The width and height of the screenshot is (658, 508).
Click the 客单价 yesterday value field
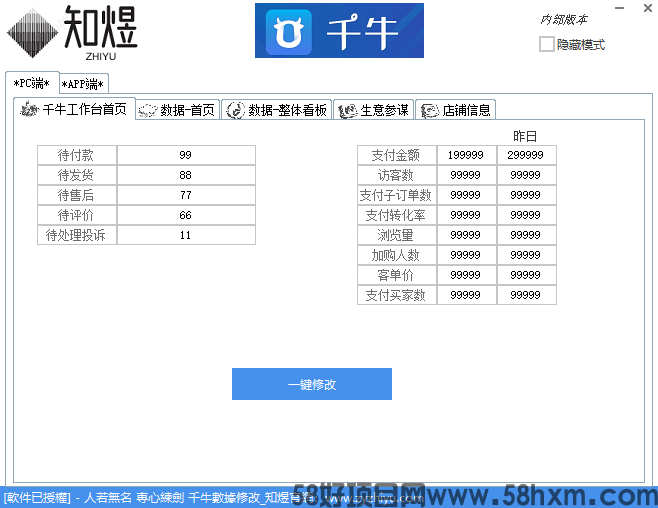click(526, 275)
